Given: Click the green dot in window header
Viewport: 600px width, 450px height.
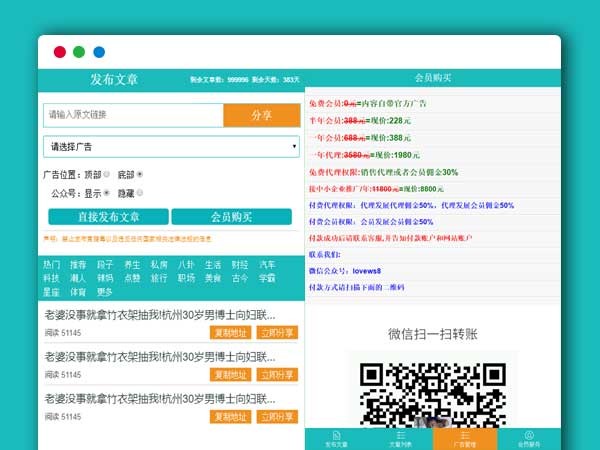Looking at the screenshot, I should (79, 52).
